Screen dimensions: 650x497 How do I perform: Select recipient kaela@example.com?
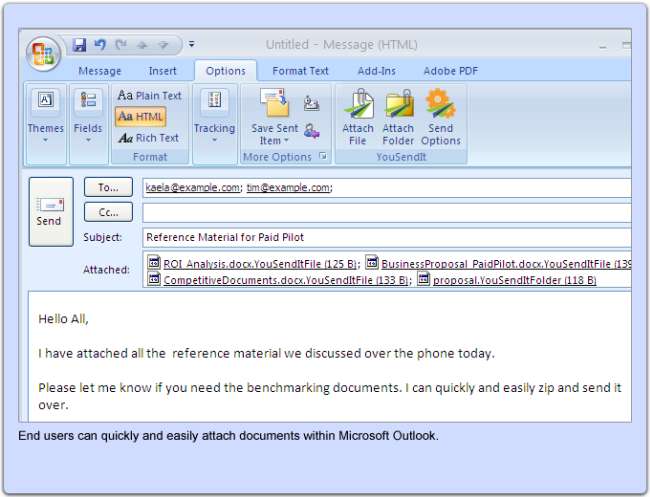tap(192, 187)
